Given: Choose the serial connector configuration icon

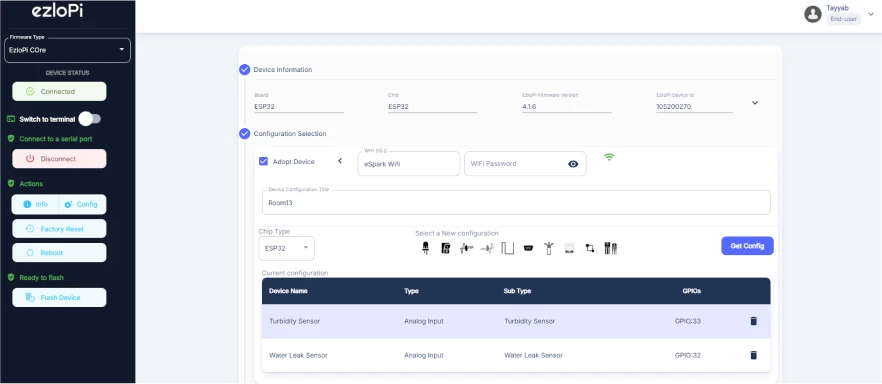Looking at the screenshot, I should coord(528,248).
